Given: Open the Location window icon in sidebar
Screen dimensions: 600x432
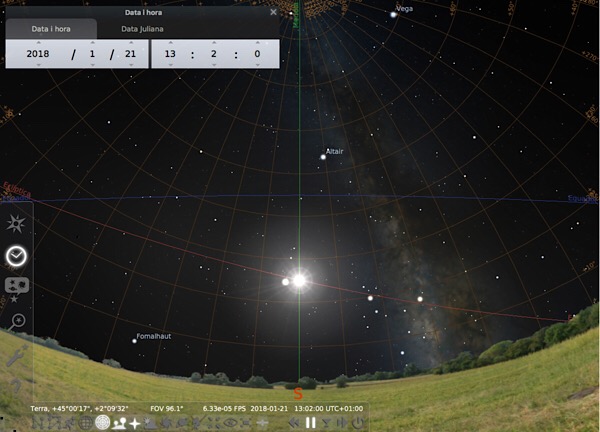Looking at the screenshot, I should click(17, 222).
